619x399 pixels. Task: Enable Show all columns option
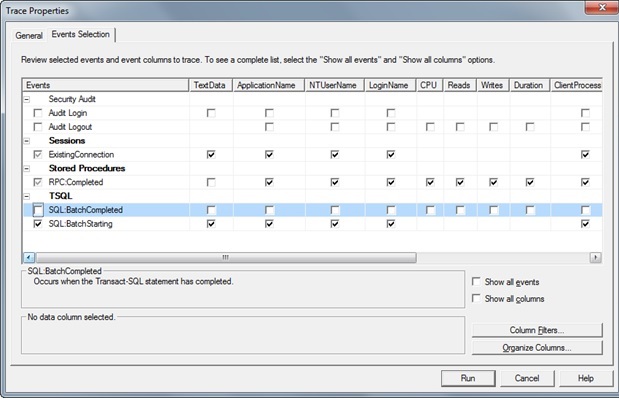coord(476,298)
